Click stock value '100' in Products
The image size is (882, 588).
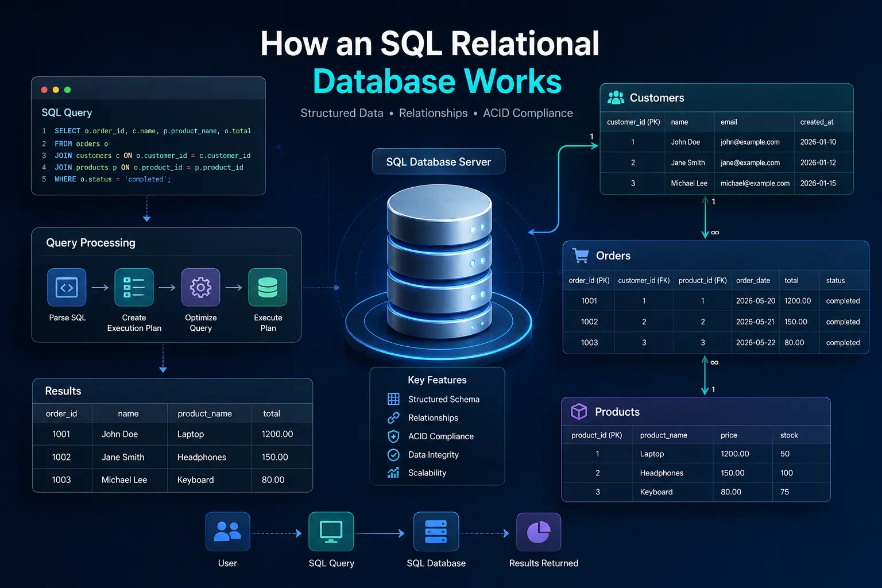tap(787, 473)
